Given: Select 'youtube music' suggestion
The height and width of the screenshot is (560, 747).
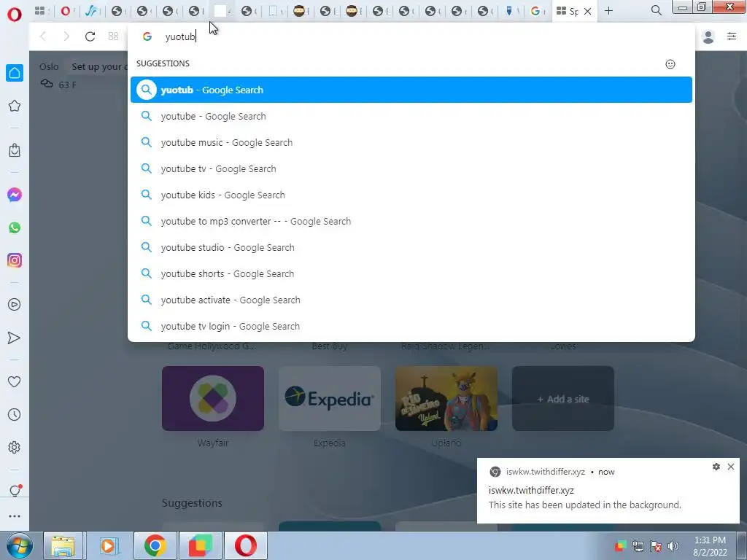Looking at the screenshot, I should click(x=411, y=142).
